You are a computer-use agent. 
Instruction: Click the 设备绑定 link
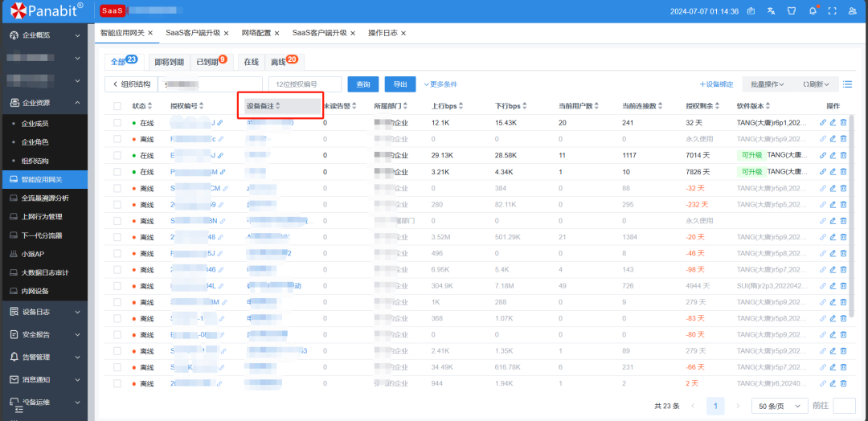716,84
